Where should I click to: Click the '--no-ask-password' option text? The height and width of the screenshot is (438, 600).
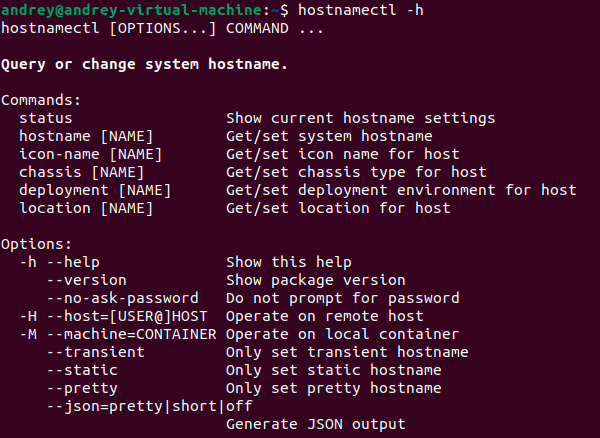pos(122,298)
